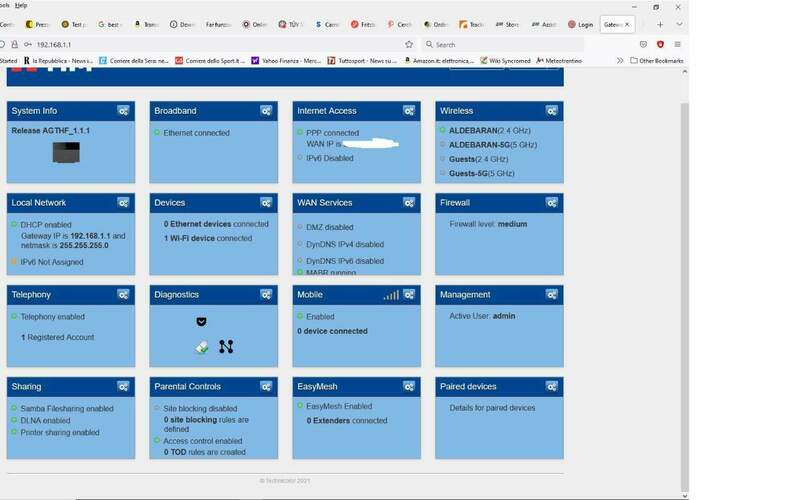
Task: Open the Wiki Syncromed bookmark
Action: (x=505, y=60)
